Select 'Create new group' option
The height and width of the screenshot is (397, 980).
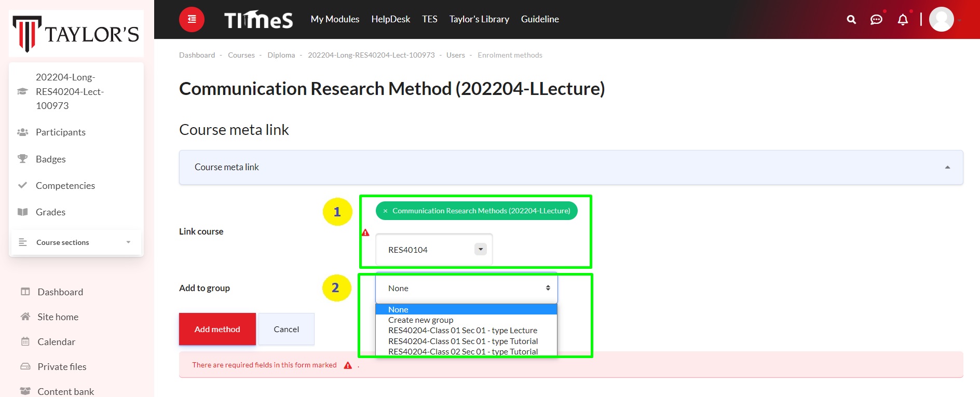coord(420,320)
